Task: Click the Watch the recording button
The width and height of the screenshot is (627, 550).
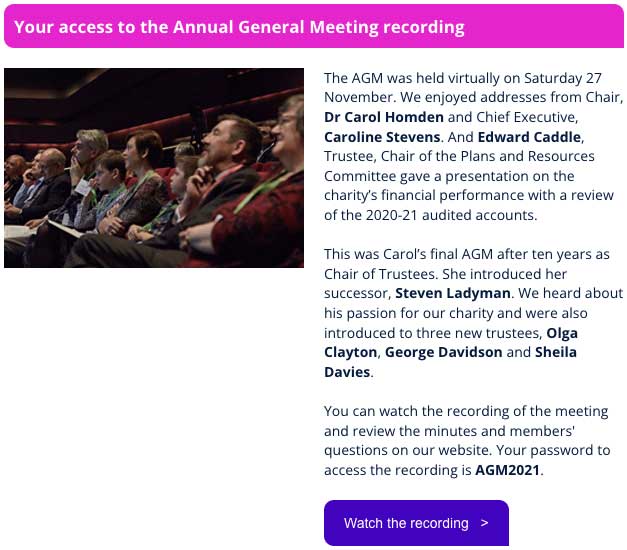Action: [416, 522]
